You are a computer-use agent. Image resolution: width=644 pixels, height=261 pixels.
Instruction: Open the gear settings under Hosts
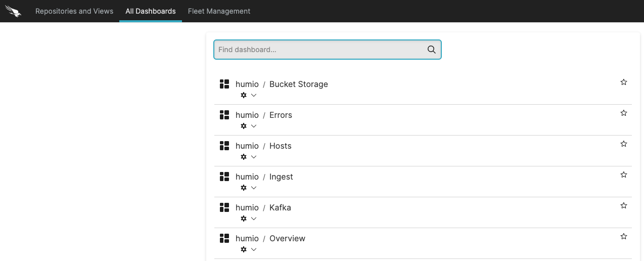point(244,157)
